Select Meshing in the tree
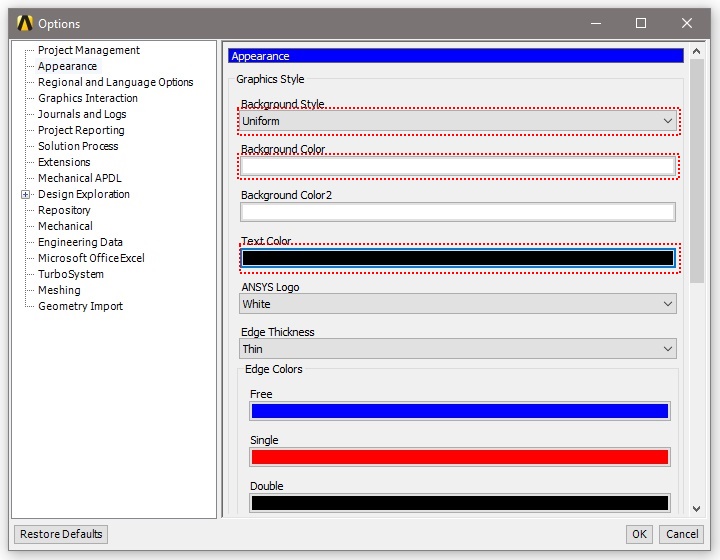Viewport: 720px width, 560px height. tap(59, 290)
